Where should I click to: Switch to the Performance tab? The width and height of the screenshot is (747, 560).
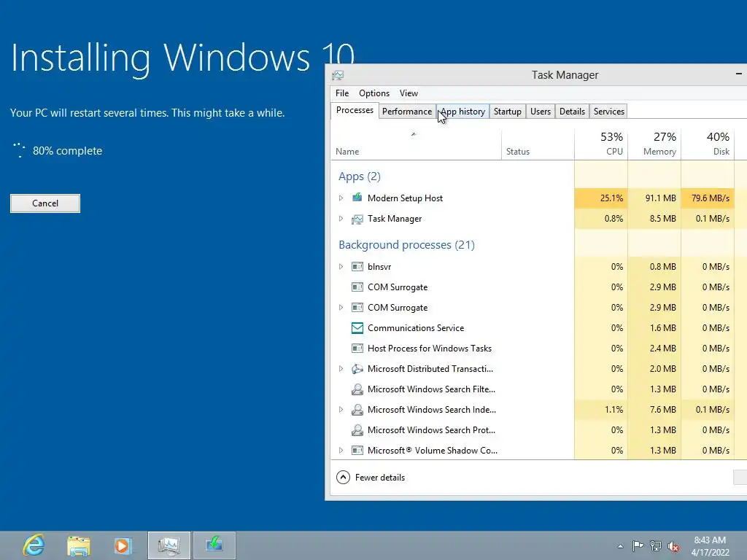(x=407, y=112)
